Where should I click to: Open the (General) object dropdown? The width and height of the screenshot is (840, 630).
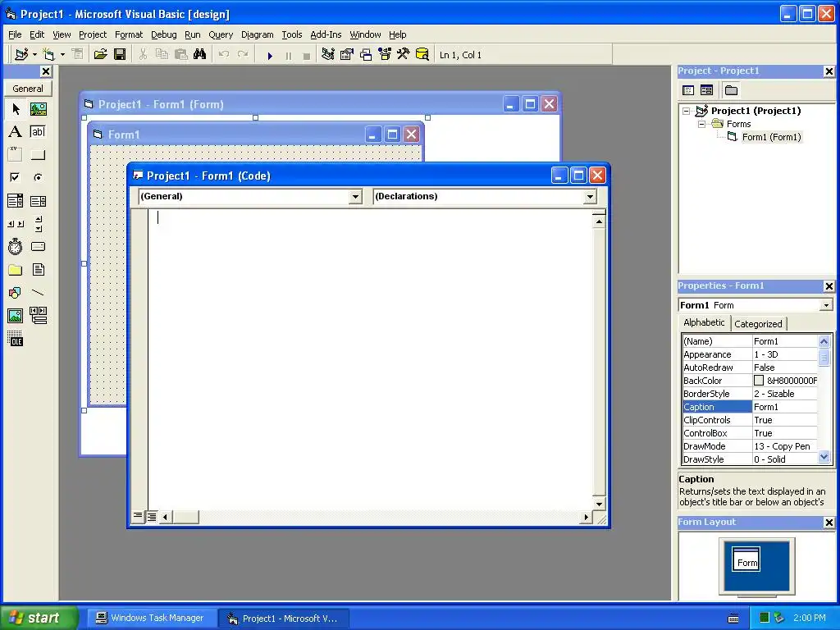click(x=355, y=197)
